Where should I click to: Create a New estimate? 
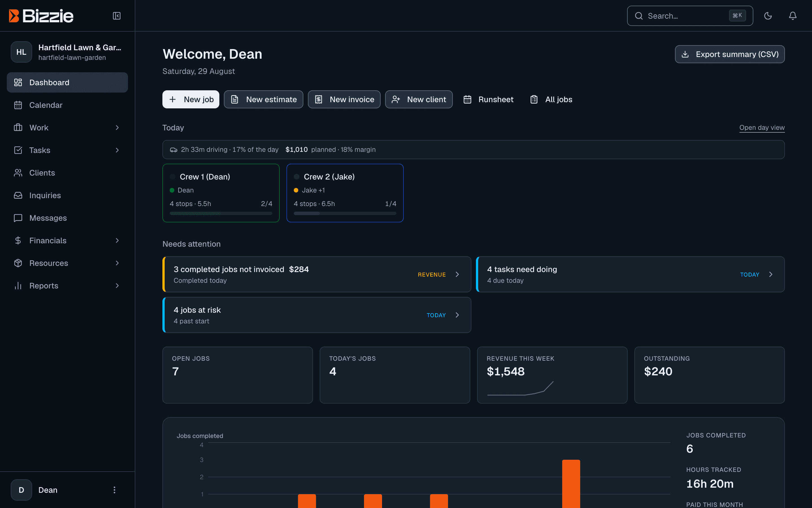[263, 99]
